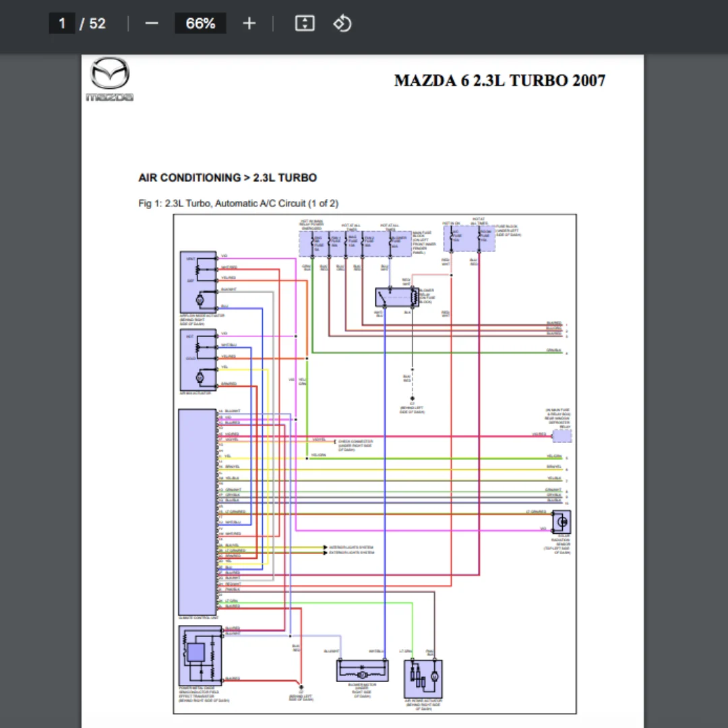Click the rear window defroster relay box
The height and width of the screenshot is (728, 728).
(562, 436)
